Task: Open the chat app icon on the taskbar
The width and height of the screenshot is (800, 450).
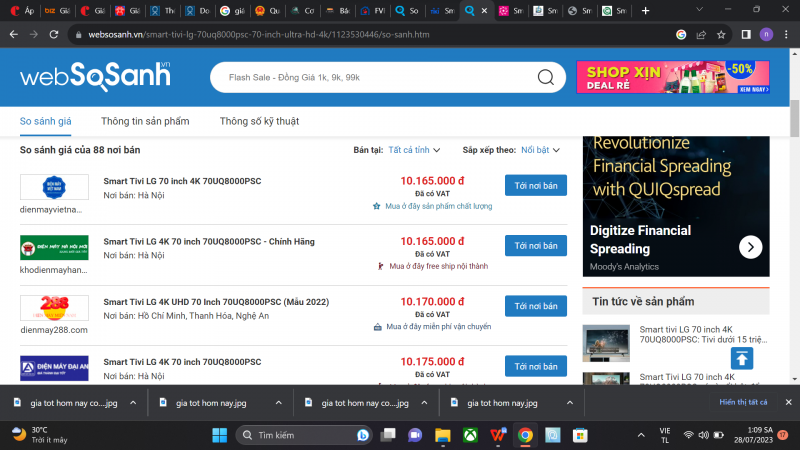Action: (x=415, y=435)
